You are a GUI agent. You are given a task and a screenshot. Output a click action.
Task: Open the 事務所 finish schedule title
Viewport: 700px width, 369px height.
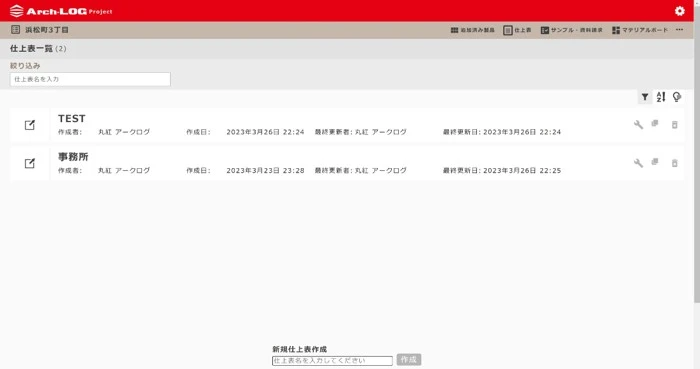[x=73, y=157]
